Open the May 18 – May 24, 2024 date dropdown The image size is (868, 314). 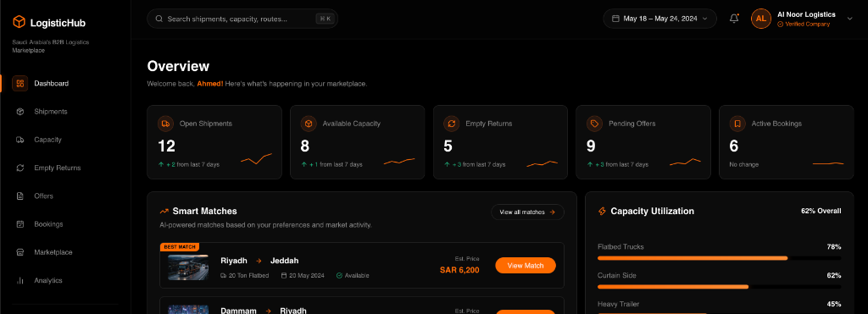coord(659,19)
